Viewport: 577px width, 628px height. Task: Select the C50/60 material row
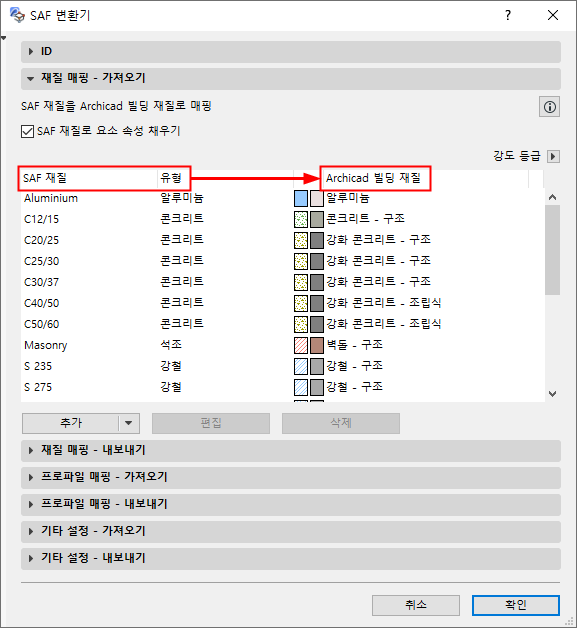pyautogui.click(x=283, y=324)
